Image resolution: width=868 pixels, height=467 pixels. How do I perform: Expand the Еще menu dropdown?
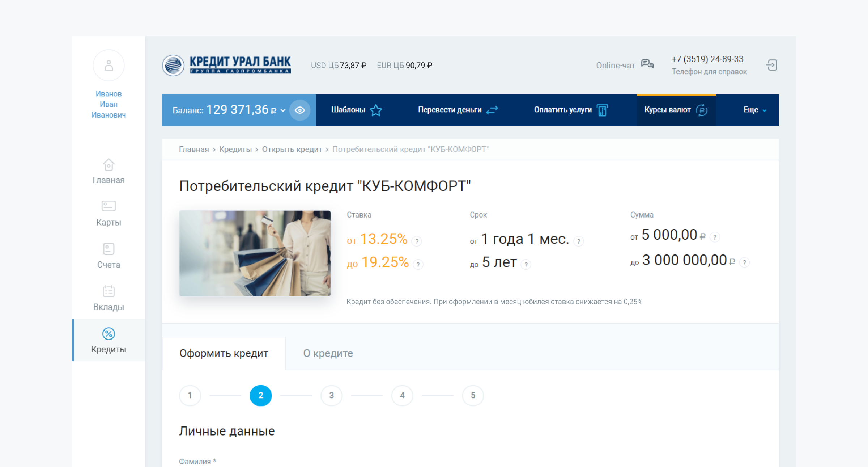click(755, 110)
